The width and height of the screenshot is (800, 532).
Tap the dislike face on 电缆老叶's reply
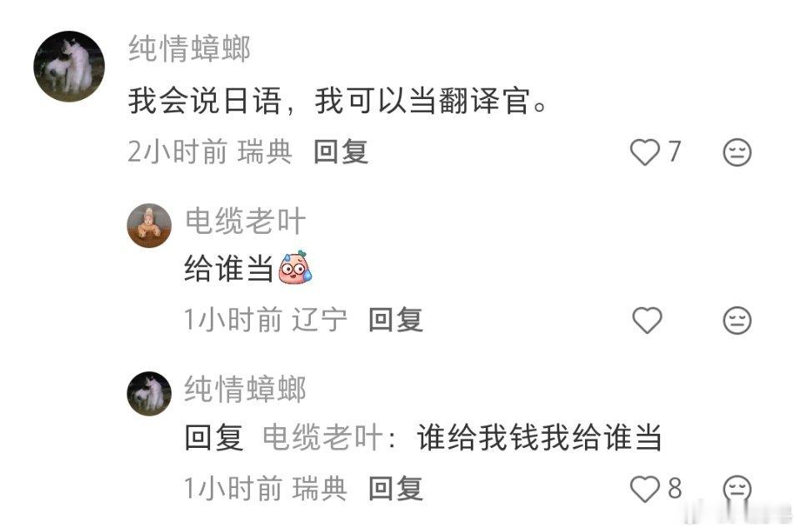(x=737, y=320)
